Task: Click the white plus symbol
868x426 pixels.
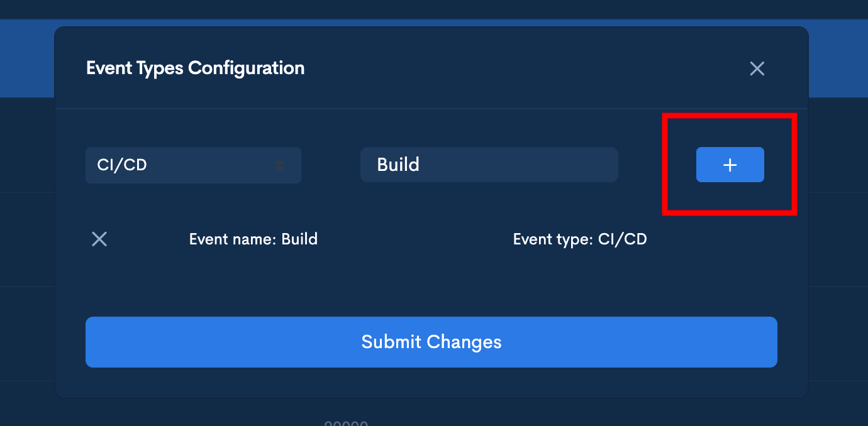Action: [730, 165]
